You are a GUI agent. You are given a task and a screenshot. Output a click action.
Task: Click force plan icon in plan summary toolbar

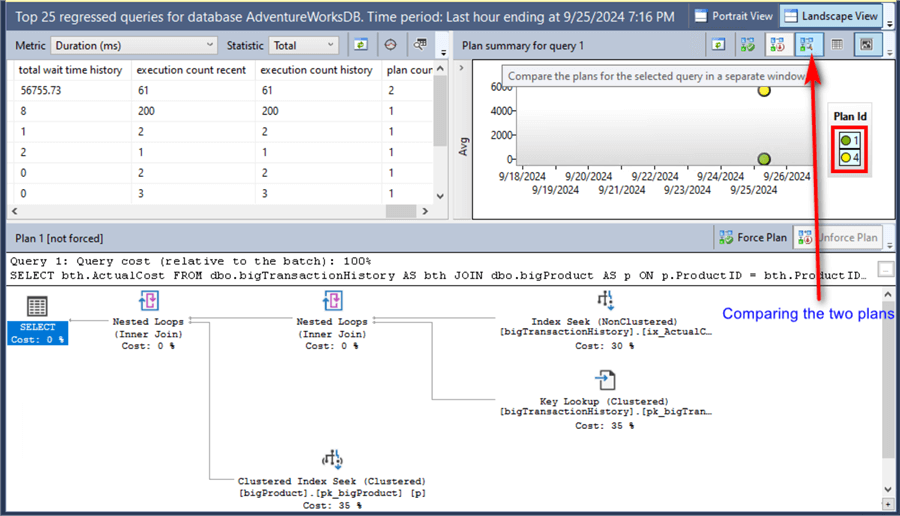point(747,45)
